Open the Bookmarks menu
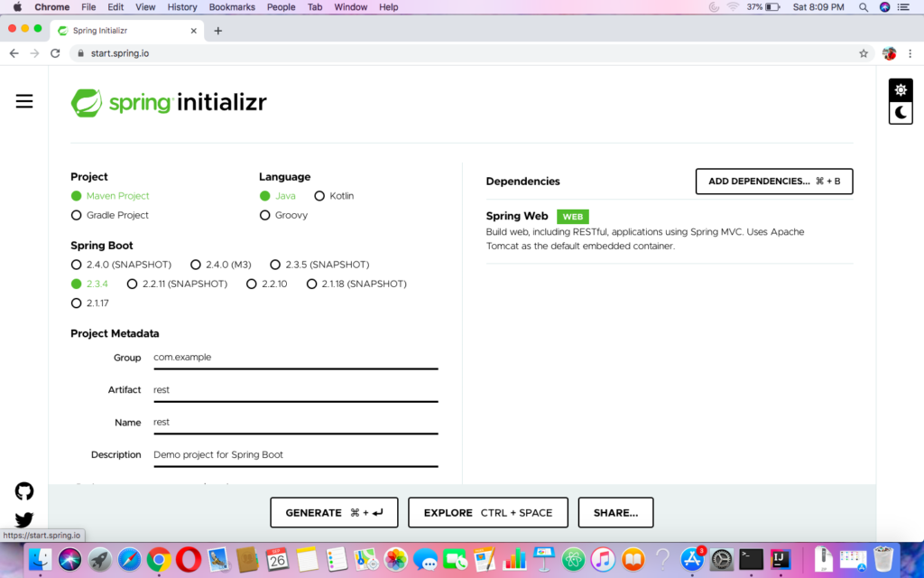924x578 pixels. 232,7
